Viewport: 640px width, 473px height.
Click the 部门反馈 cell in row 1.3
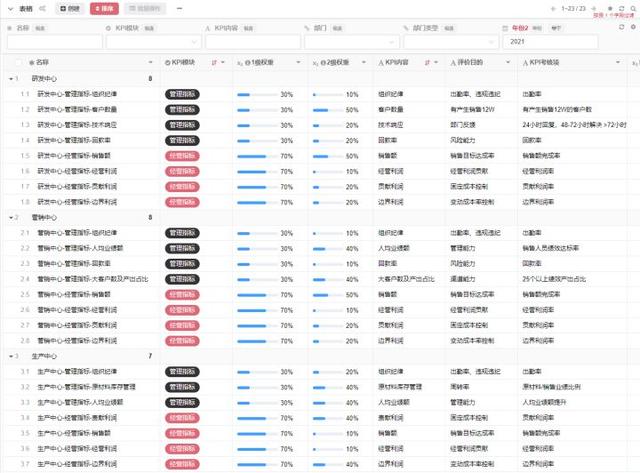point(462,125)
